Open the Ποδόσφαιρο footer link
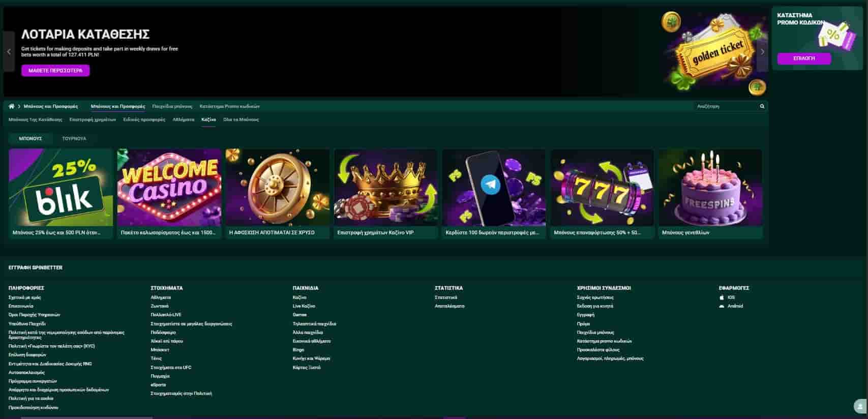The image size is (868, 419). click(x=163, y=333)
